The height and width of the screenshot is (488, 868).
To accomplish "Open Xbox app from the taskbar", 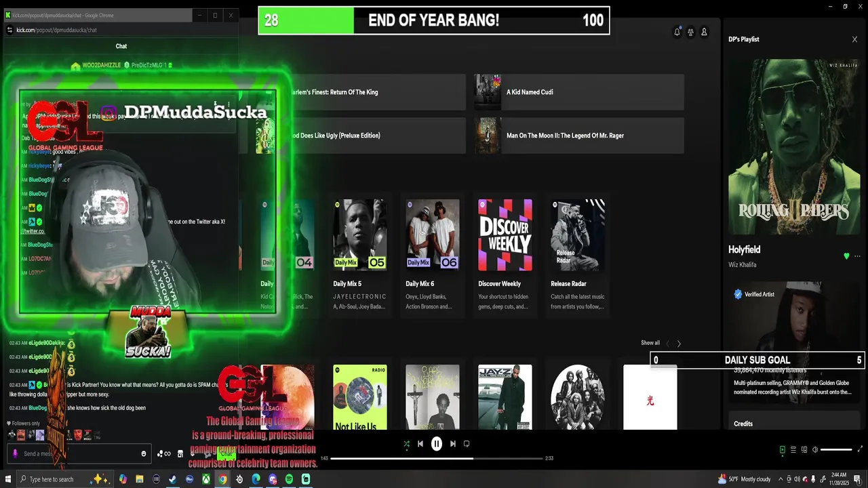I will tap(205, 479).
